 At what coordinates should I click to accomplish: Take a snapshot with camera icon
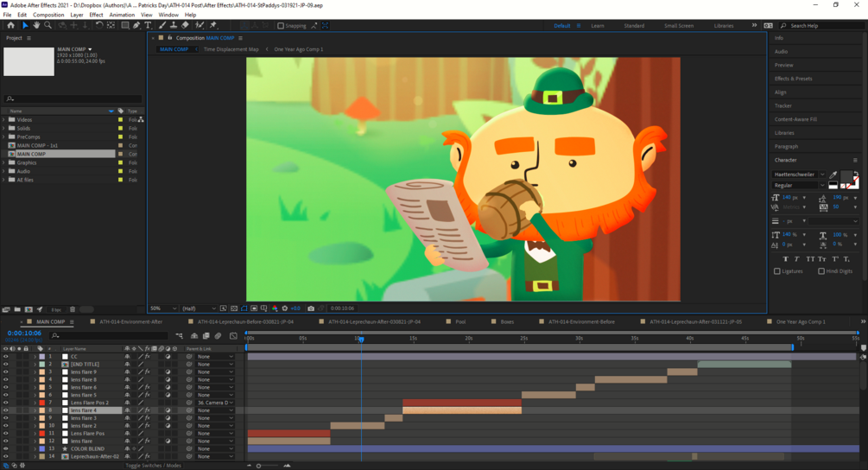coord(311,308)
